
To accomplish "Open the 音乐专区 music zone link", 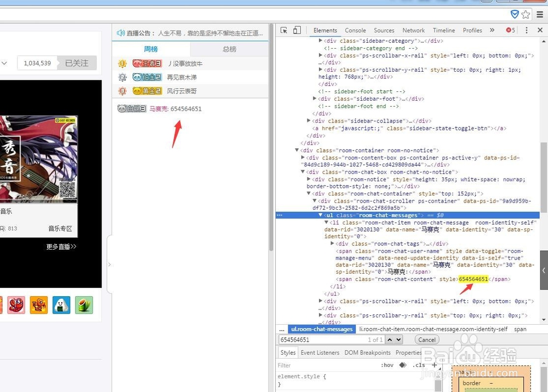I will 60,228.
